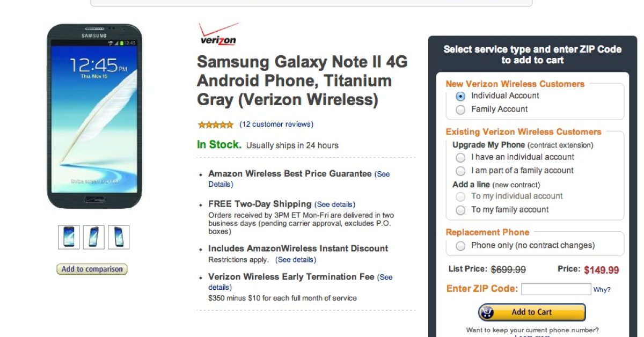The image size is (644, 337).
Task: Open the 12 customer reviews link
Action: (x=276, y=124)
